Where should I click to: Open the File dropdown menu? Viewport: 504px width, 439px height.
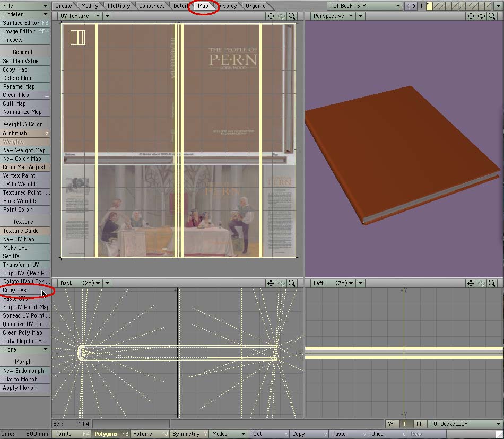[25, 6]
